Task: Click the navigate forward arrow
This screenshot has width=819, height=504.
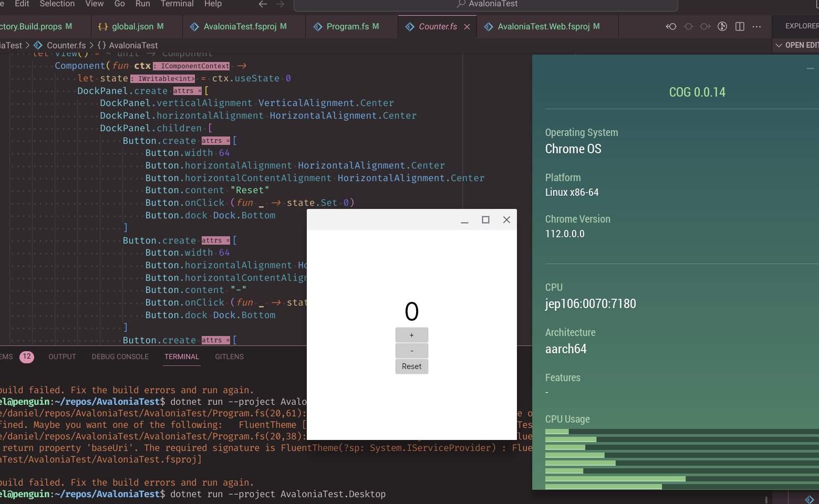Action: click(280, 4)
